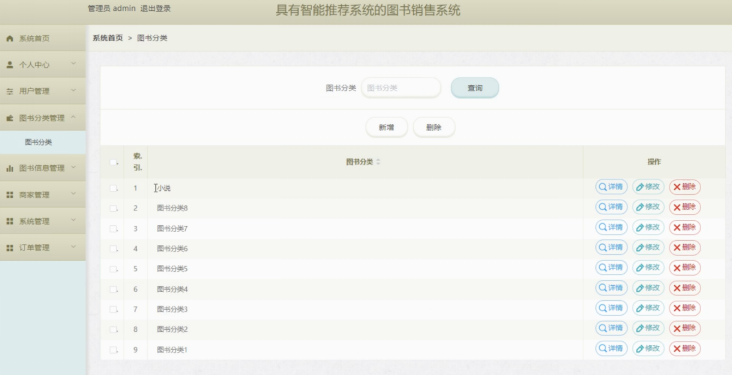733x375 pixels.
Task: View 详情 for the 图书分类7 row
Action: coord(611,227)
